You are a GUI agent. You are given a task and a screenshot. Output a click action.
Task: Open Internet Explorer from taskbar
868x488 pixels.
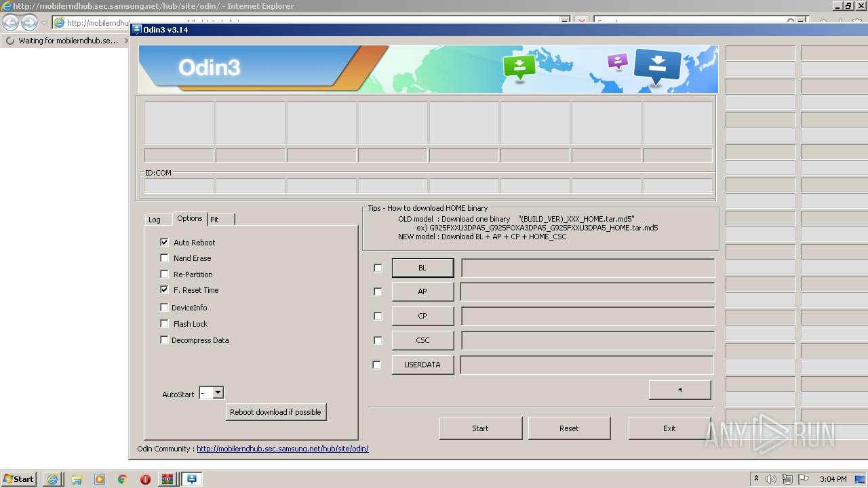[x=52, y=479]
